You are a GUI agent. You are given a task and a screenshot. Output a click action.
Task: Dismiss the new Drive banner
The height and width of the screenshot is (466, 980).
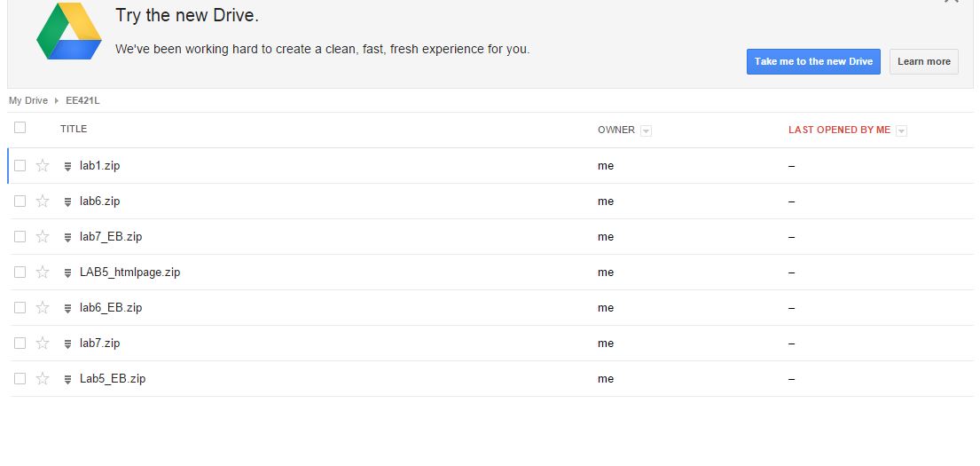(951, 3)
